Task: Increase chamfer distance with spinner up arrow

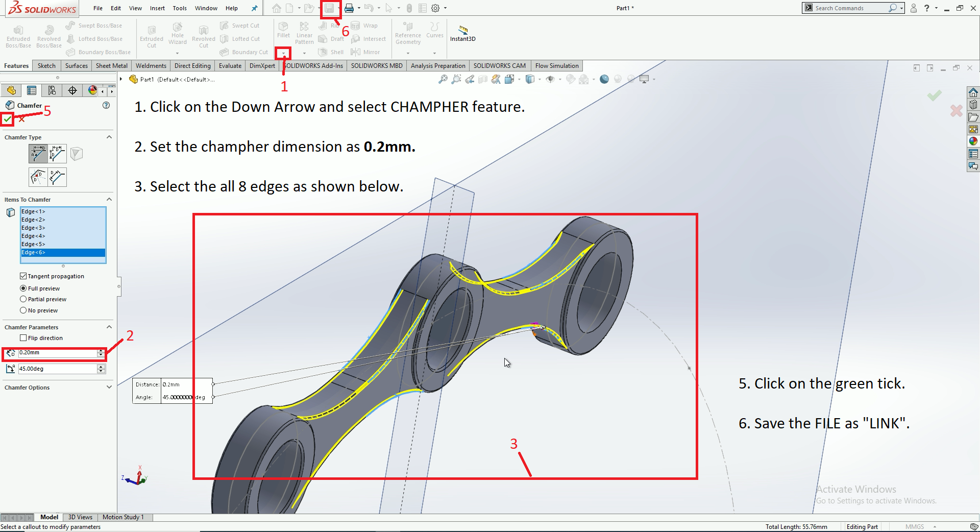Action: pos(101,351)
